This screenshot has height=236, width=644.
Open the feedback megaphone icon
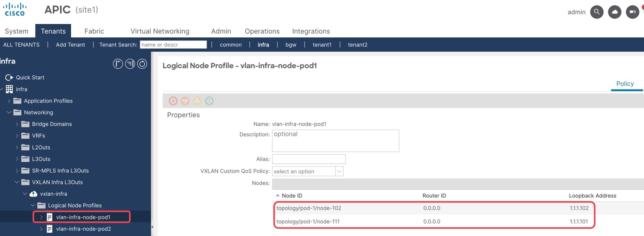[x=632, y=12]
